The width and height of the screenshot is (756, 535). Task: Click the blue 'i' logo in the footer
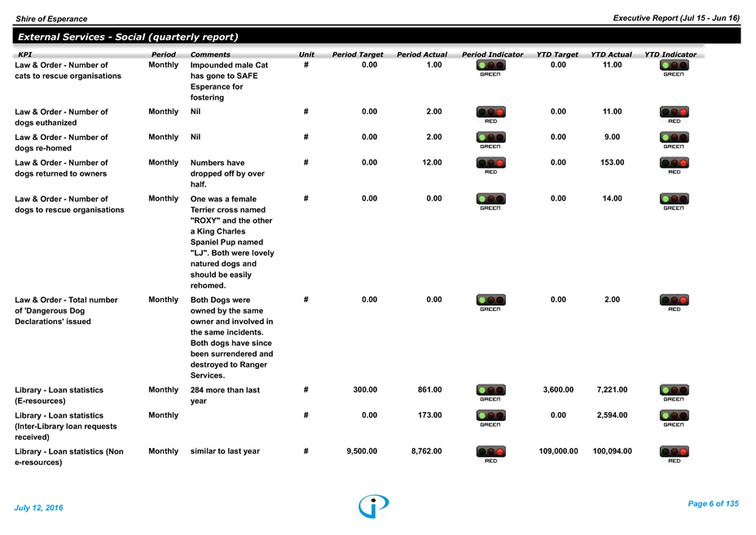[374, 506]
